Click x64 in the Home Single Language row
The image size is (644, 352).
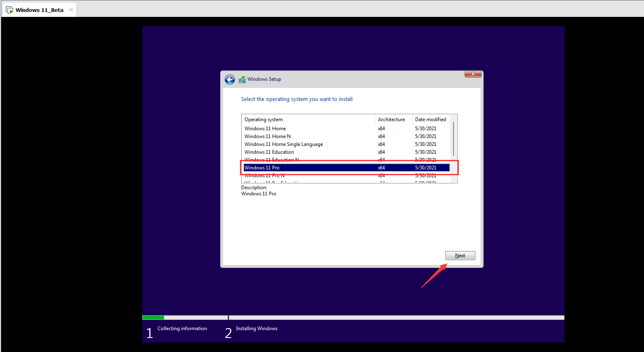[381, 144]
